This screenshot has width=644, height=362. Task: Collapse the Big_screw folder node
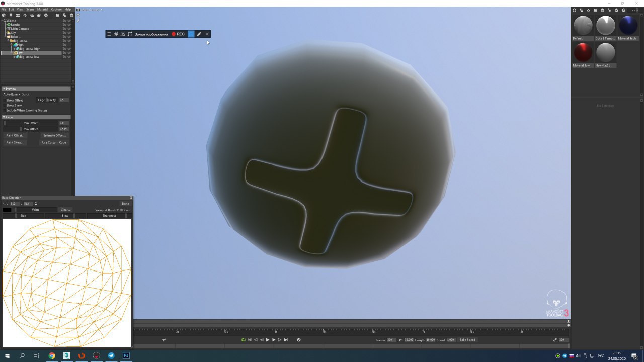tap(9, 41)
